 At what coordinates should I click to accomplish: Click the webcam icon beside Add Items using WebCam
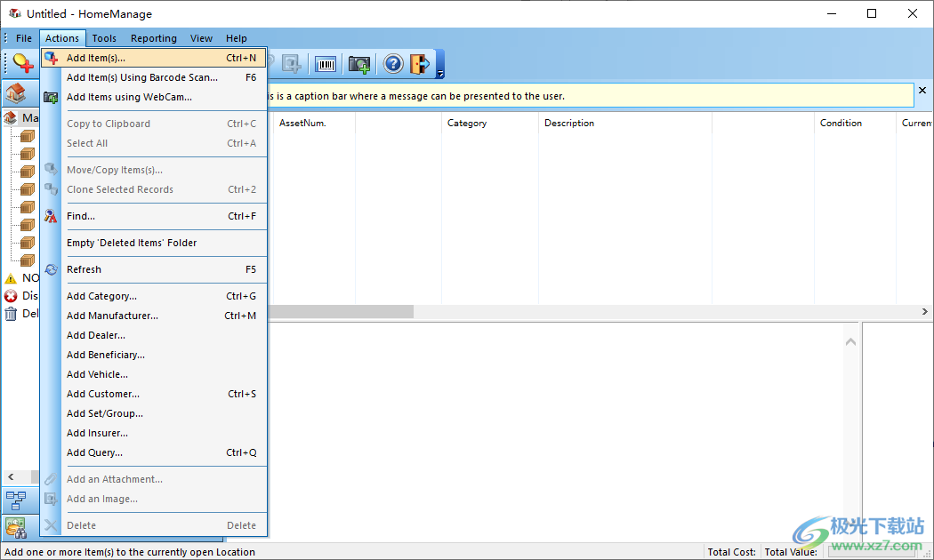[52, 97]
